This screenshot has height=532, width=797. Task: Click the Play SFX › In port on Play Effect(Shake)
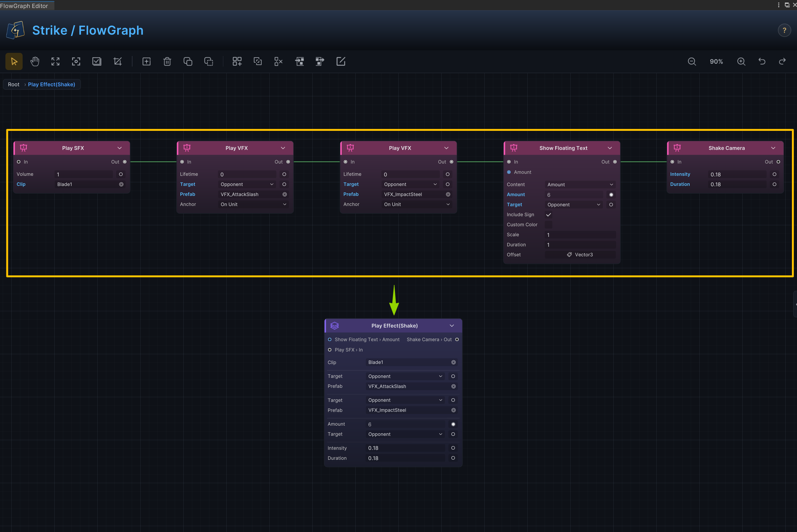coord(330,350)
